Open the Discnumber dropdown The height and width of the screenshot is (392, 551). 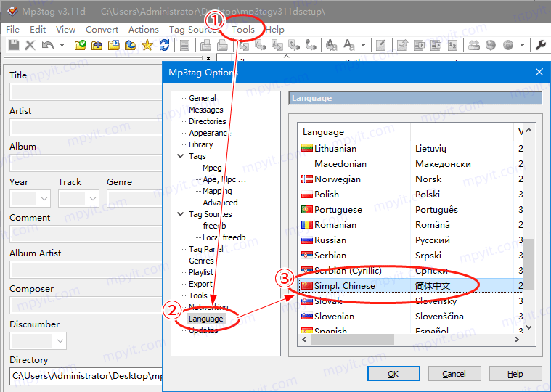pos(60,340)
